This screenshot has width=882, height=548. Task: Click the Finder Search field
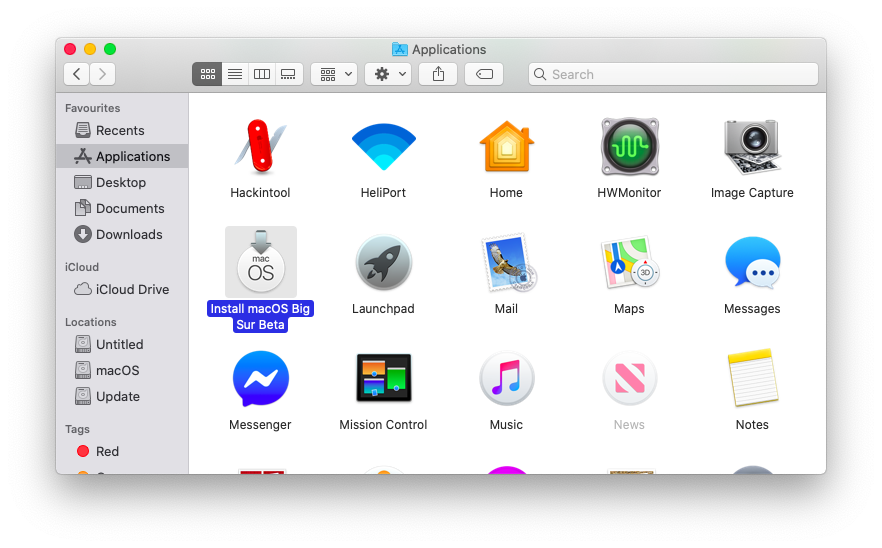[673, 74]
